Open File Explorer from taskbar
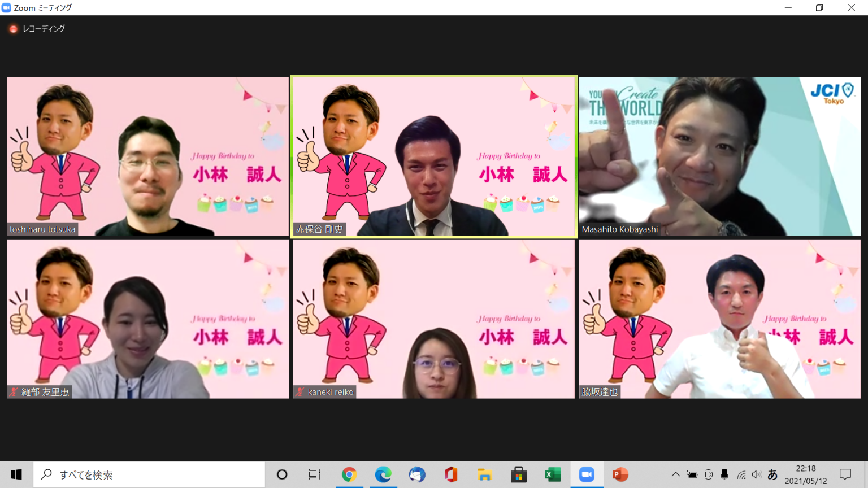 (484, 474)
